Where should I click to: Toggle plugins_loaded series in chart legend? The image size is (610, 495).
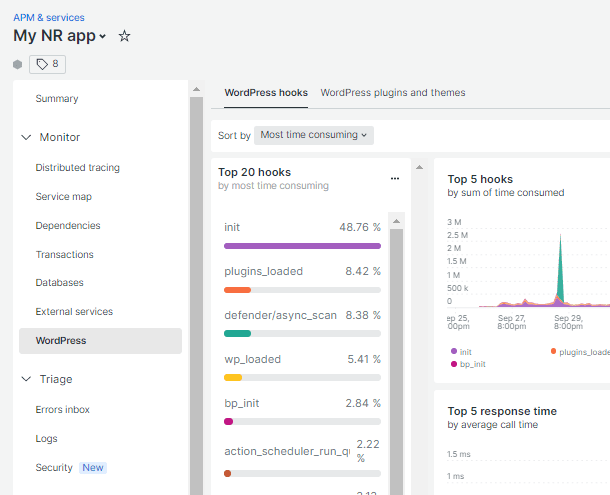point(580,352)
